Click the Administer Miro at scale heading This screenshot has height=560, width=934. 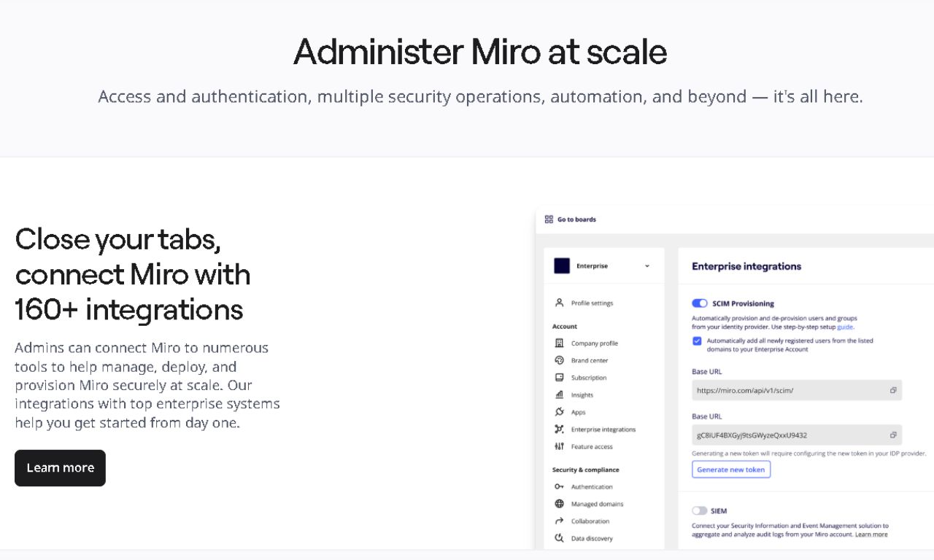coord(480,52)
